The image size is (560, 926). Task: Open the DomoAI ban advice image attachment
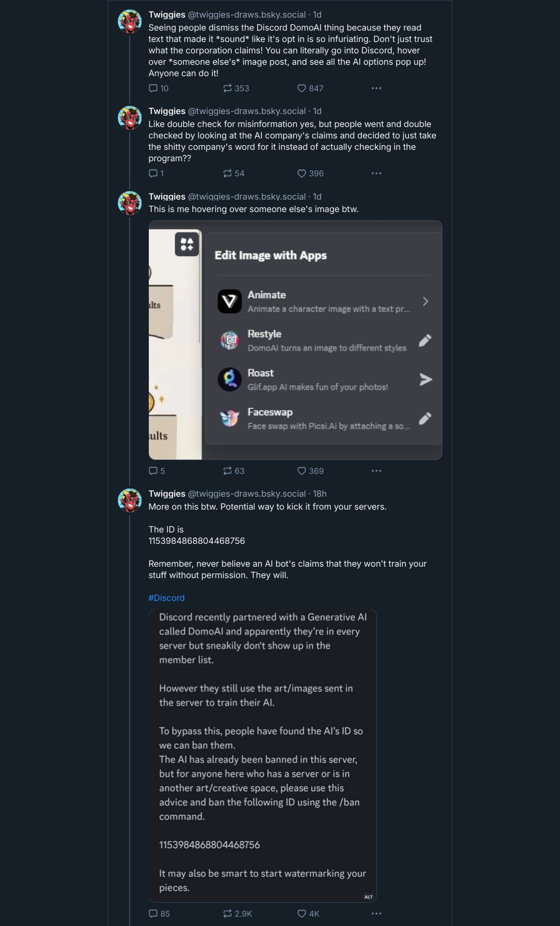262,755
